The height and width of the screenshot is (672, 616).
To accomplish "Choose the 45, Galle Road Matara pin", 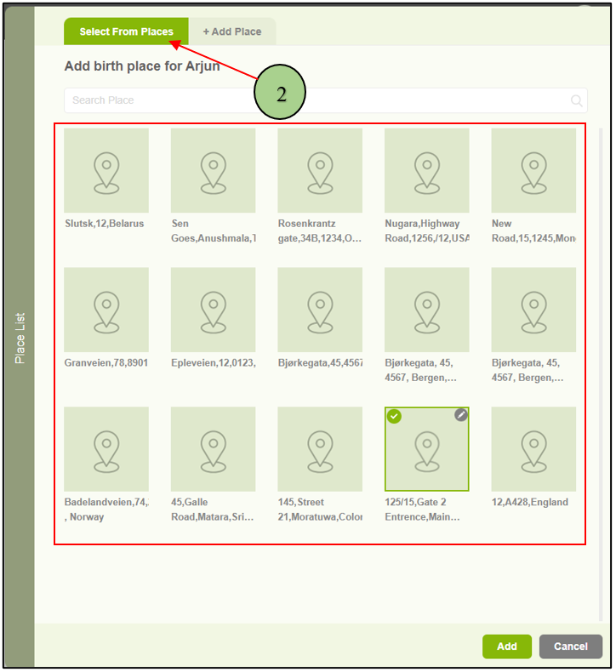I will pyautogui.click(x=214, y=449).
